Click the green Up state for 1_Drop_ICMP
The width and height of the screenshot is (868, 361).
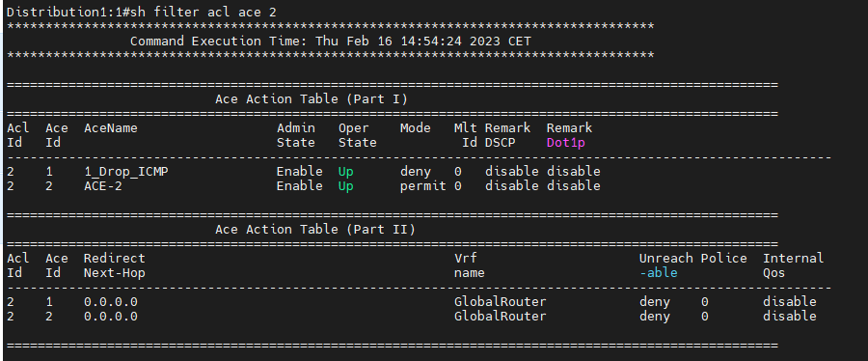tap(346, 172)
